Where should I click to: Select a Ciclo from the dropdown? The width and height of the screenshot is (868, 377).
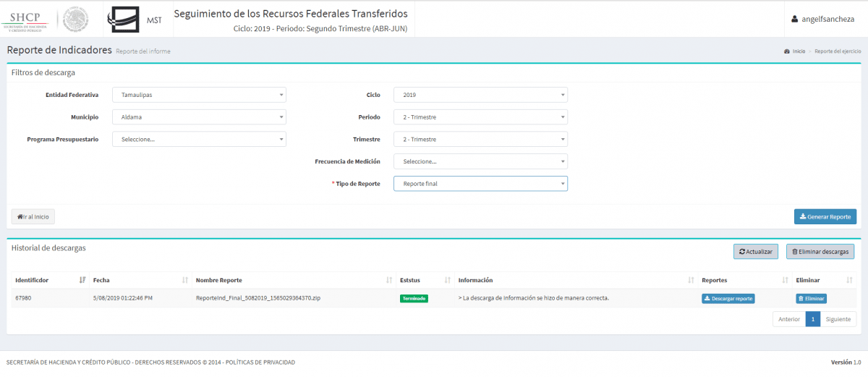pos(480,95)
